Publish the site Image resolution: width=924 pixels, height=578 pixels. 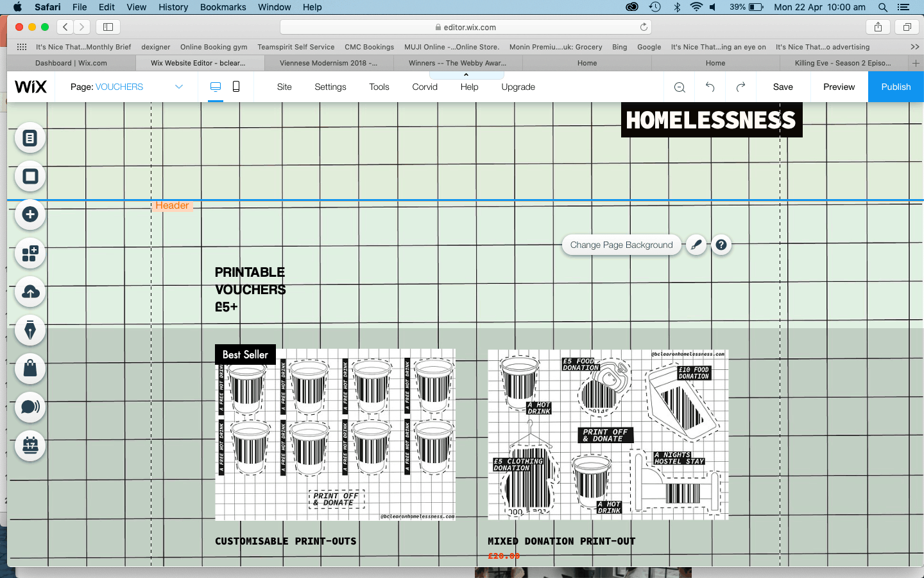[x=896, y=87]
